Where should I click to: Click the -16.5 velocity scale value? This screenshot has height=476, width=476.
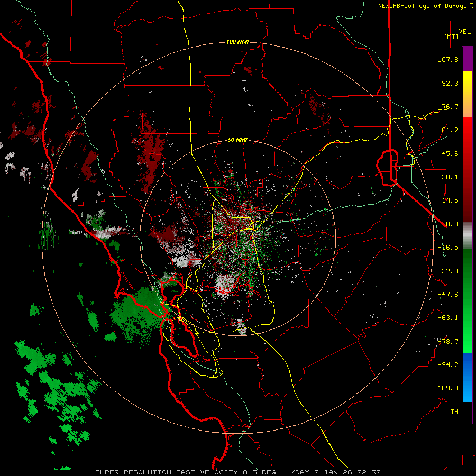(448, 248)
